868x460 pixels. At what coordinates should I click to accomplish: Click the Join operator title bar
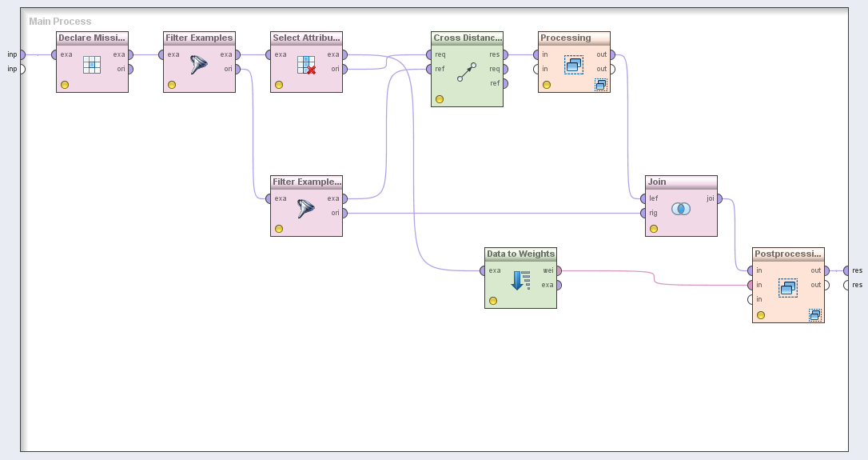681,182
